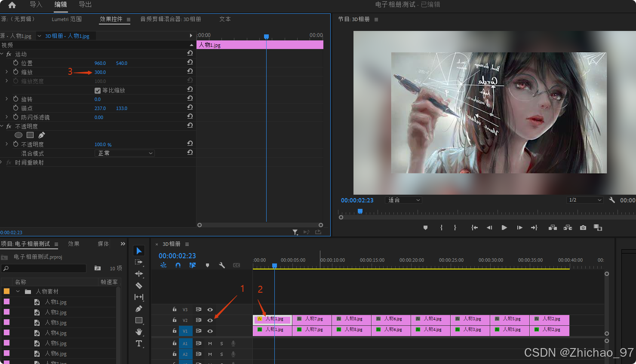Select the Selection arrow tool
The width and height of the screenshot is (636, 364).
click(139, 251)
